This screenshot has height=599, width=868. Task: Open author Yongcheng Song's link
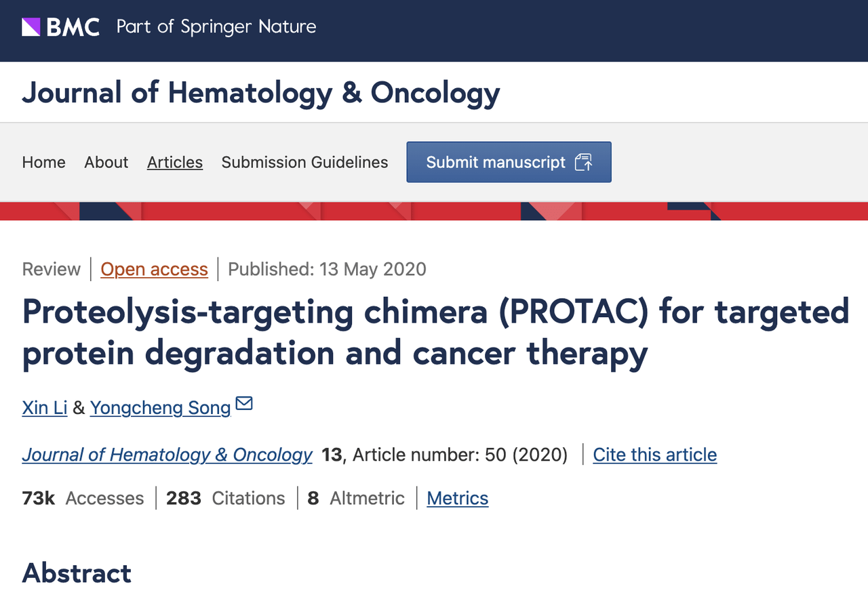point(160,407)
